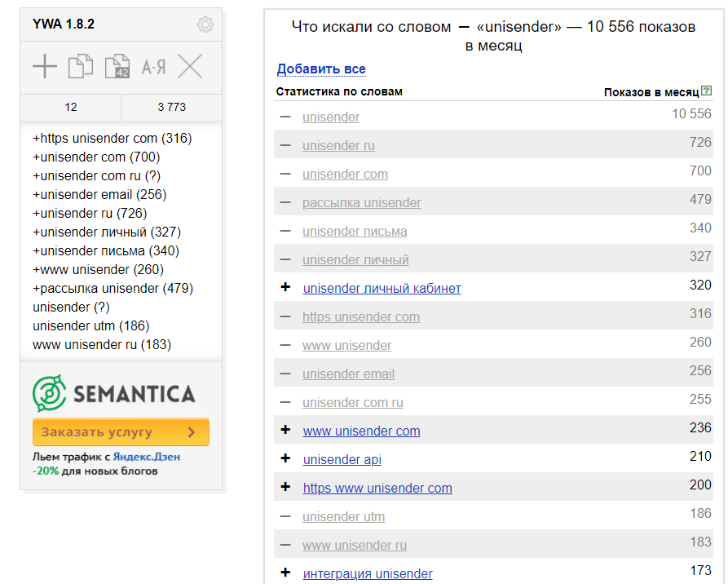Open 'unisender личный кабинет' query link

coord(382,288)
